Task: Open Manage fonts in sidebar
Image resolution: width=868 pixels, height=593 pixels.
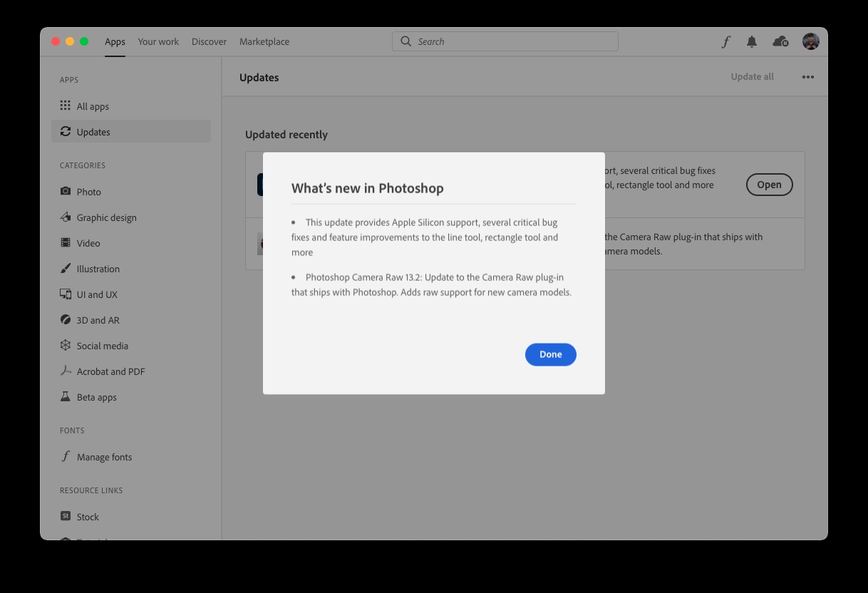Action: tap(104, 457)
